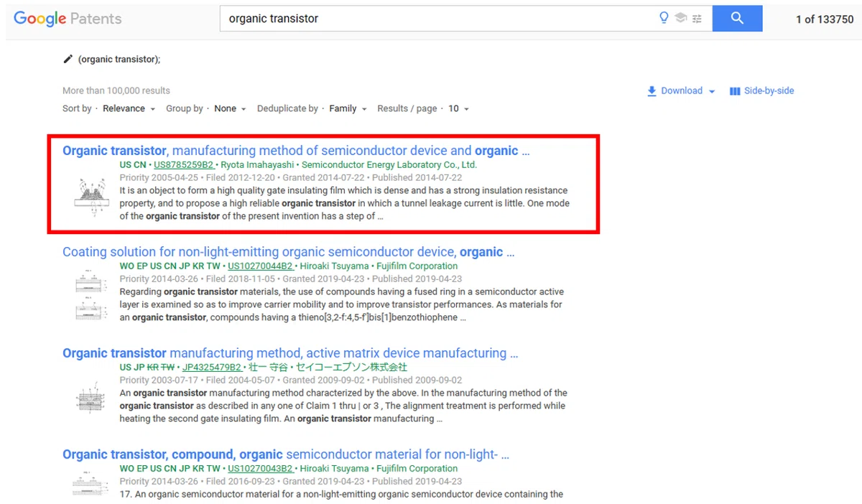Open the Deduplicate by Family dropdown
The image size is (862, 504).
[348, 108]
